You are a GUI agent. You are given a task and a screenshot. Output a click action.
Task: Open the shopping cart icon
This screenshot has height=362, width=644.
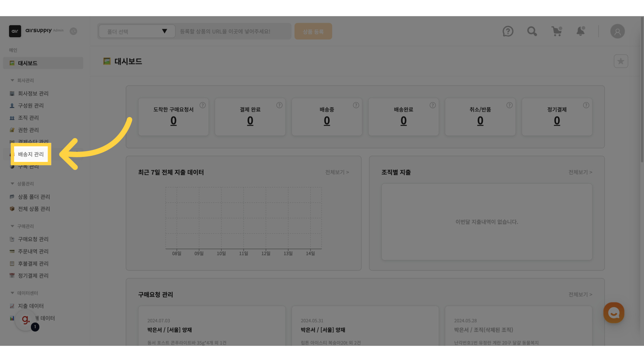click(556, 31)
